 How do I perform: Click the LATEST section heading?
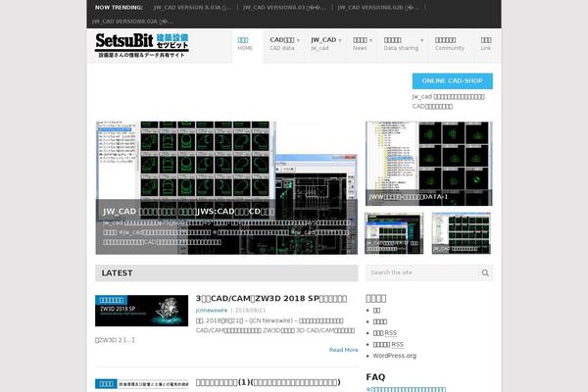[x=117, y=273]
